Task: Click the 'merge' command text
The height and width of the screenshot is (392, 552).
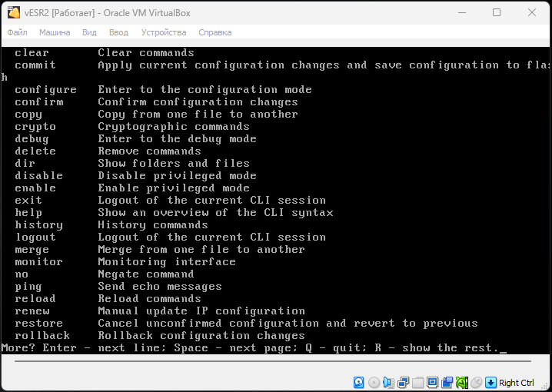Action: click(32, 250)
